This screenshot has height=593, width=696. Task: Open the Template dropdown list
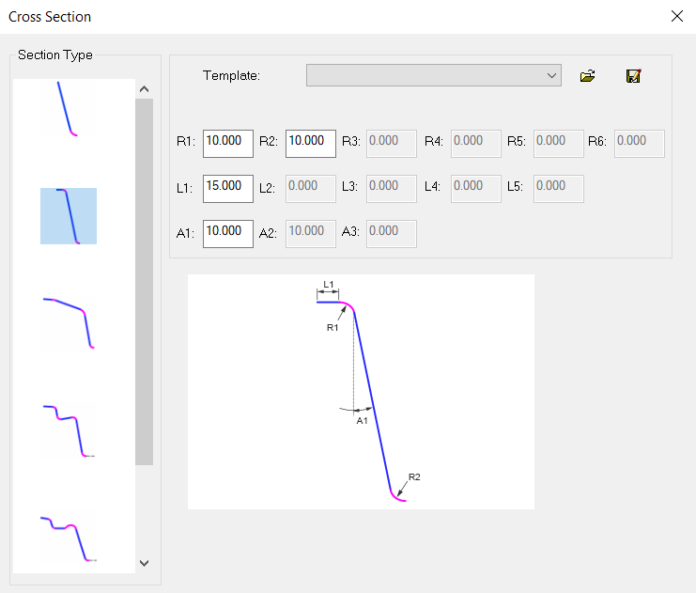433,75
